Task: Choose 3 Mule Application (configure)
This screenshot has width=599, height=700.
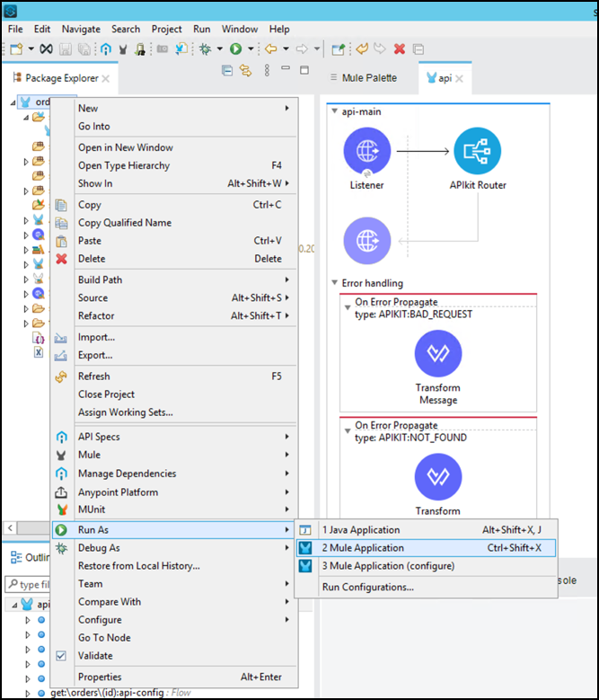Action: click(426, 566)
